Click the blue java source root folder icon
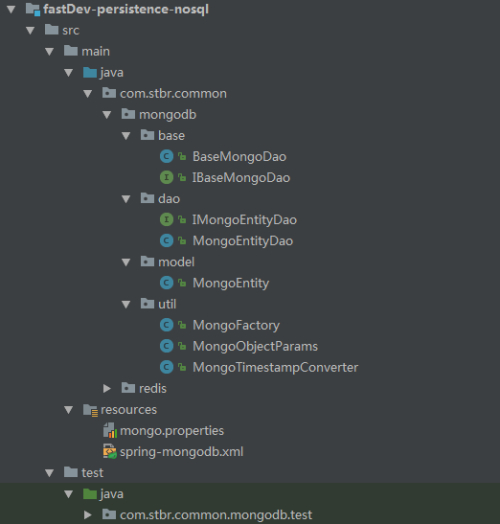Image resolution: width=500 pixels, height=524 pixels. (x=90, y=72)
